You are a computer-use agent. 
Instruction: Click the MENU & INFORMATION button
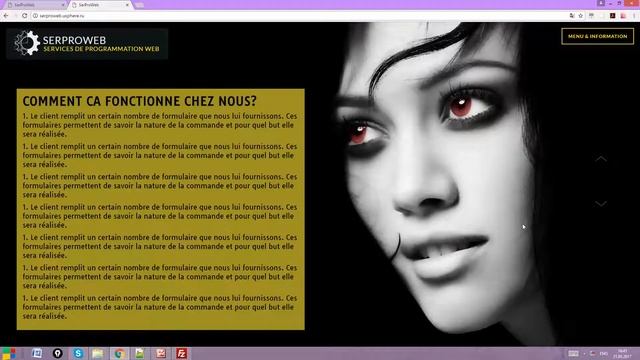pos(598,36)
